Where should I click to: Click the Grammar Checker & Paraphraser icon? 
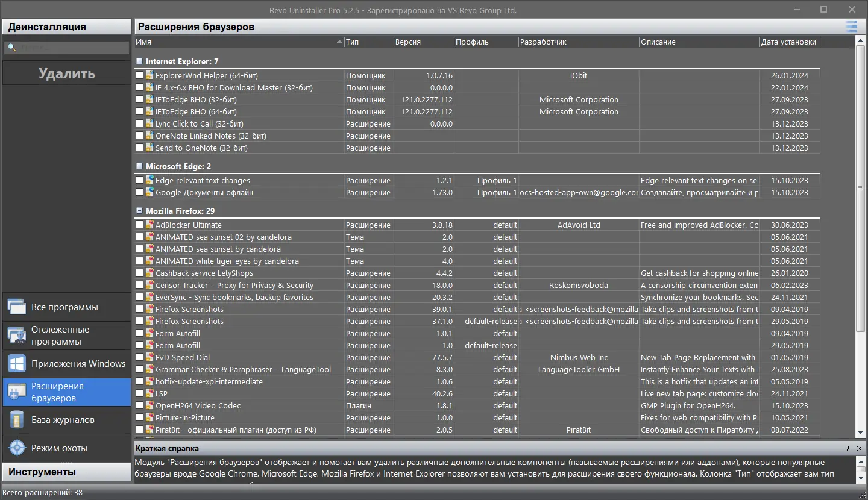coord(150,369)
